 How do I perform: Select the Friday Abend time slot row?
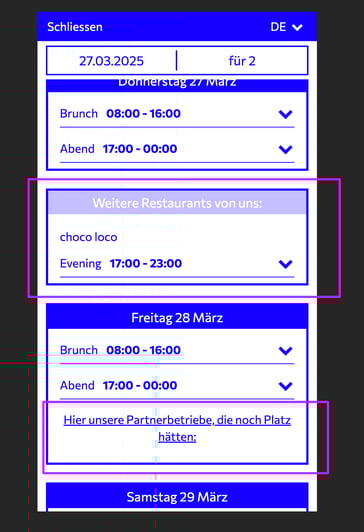tap(177, 386)
